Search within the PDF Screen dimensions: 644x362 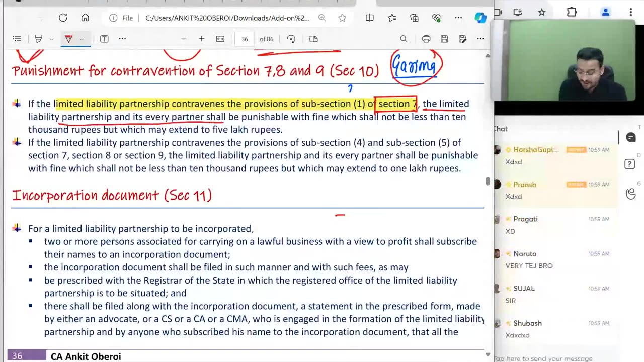click(404, 39)
